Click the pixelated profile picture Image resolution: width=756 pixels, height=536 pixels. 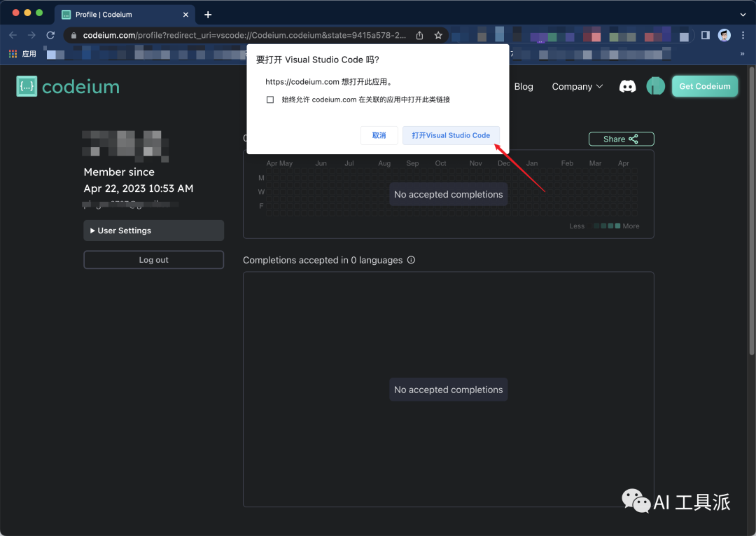point(125,146)
